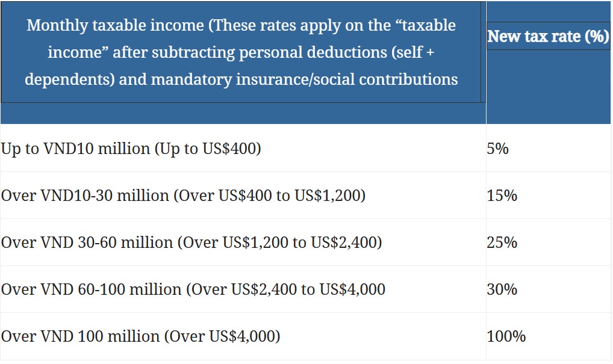Select the "Over VND10-30 million" income bracket
The height and width of the screenshot is (364, 613).
pyautogui.click(x=85, y=196)
